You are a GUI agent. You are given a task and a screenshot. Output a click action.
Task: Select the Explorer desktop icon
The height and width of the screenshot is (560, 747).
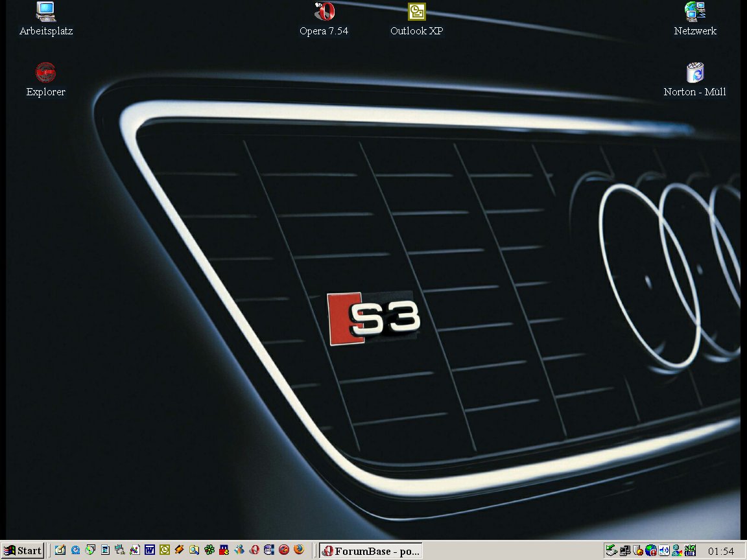(x=46, y=80)
